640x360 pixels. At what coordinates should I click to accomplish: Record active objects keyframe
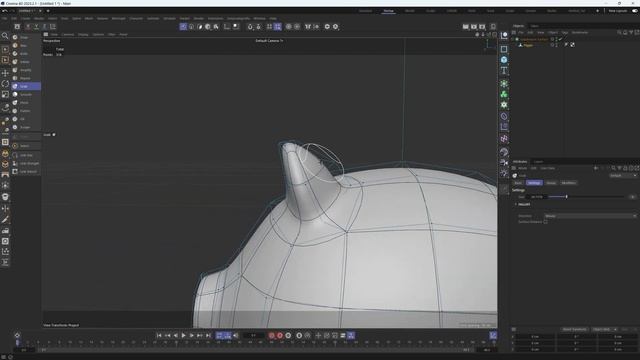(271, 335)
